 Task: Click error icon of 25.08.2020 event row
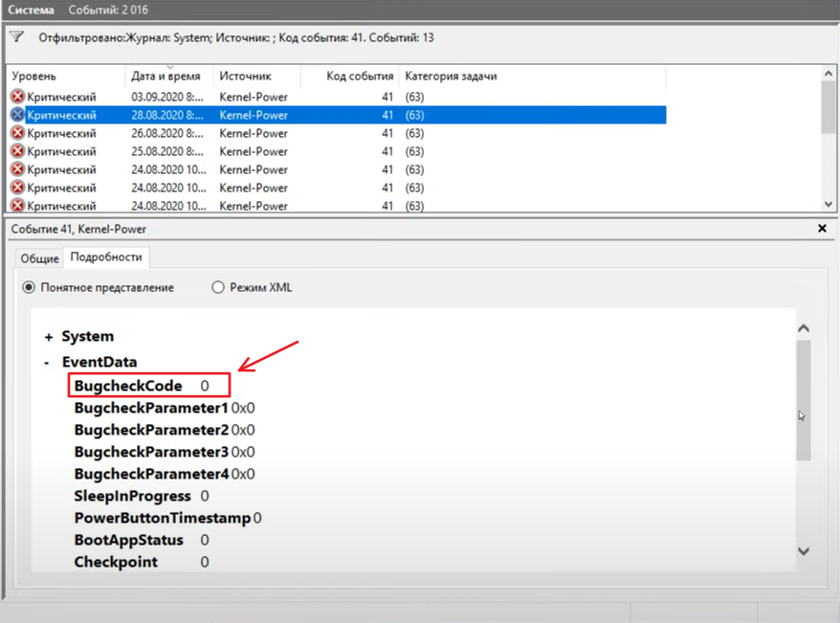click(17, 151)
